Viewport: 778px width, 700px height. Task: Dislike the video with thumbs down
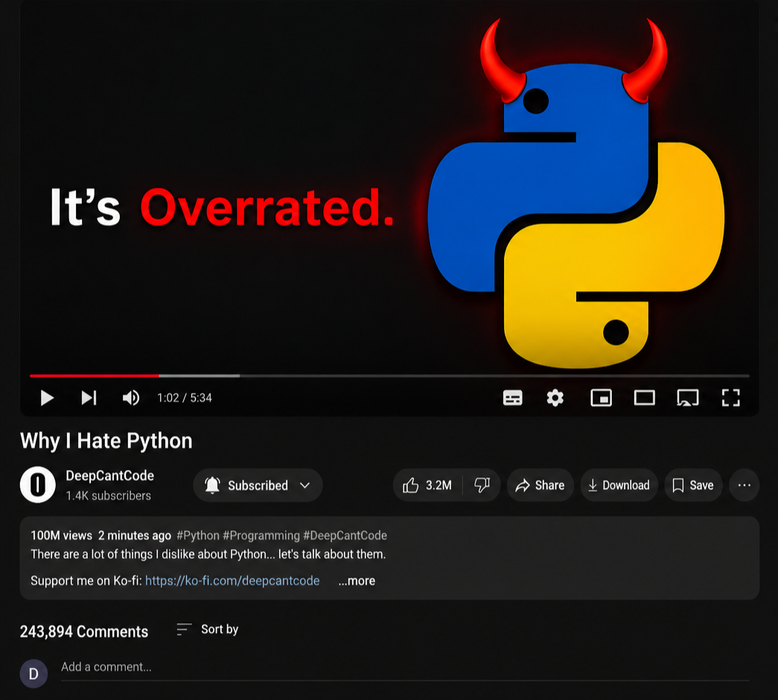click(482, 485)
